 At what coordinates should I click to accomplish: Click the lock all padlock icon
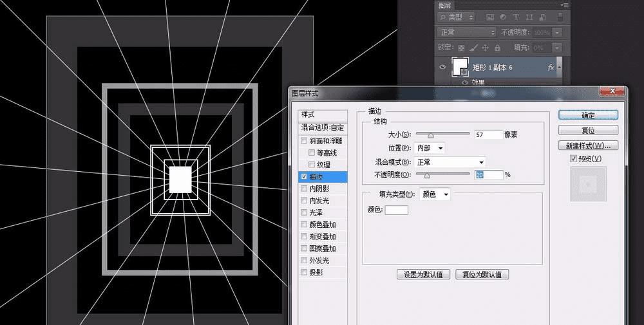[497, 48]
